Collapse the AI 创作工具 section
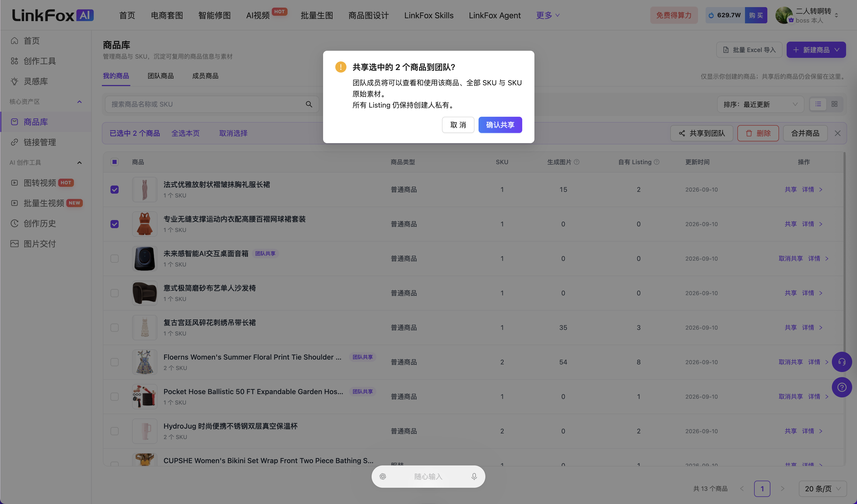 point(80,162)
